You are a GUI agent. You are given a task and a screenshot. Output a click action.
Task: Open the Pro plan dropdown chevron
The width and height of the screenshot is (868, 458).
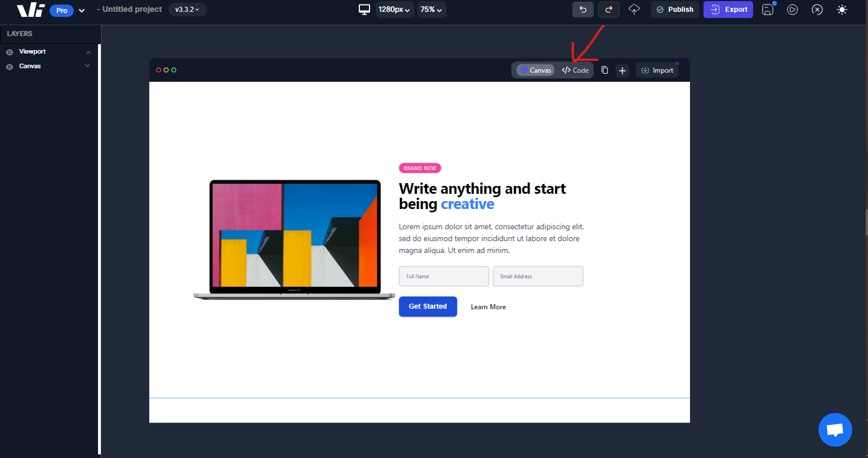point(82,10)
